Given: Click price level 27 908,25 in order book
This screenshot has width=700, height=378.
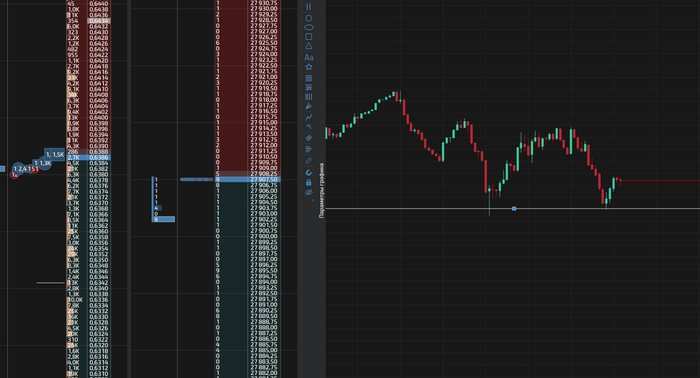Looking at the screenshot, I should click(x=263, y=174).
